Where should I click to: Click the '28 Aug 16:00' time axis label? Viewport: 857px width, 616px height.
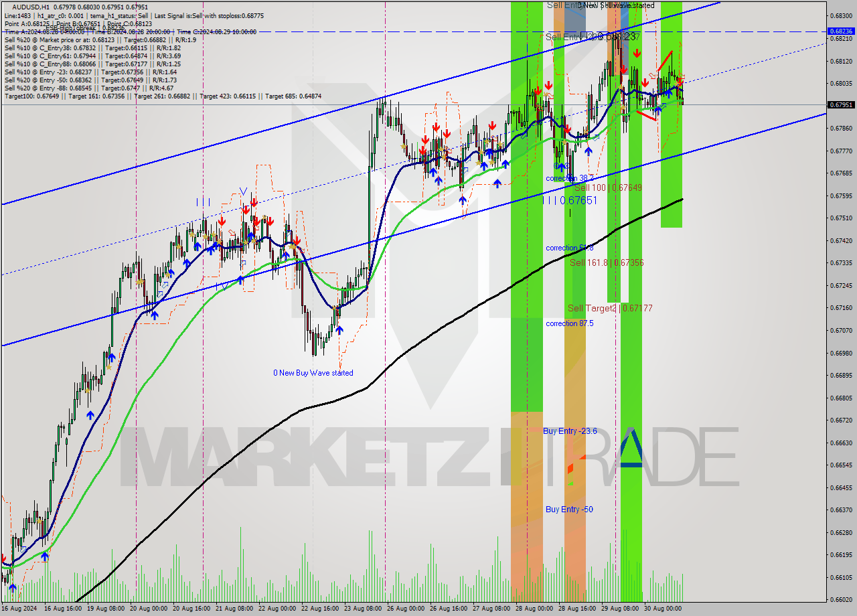point(577,609)
